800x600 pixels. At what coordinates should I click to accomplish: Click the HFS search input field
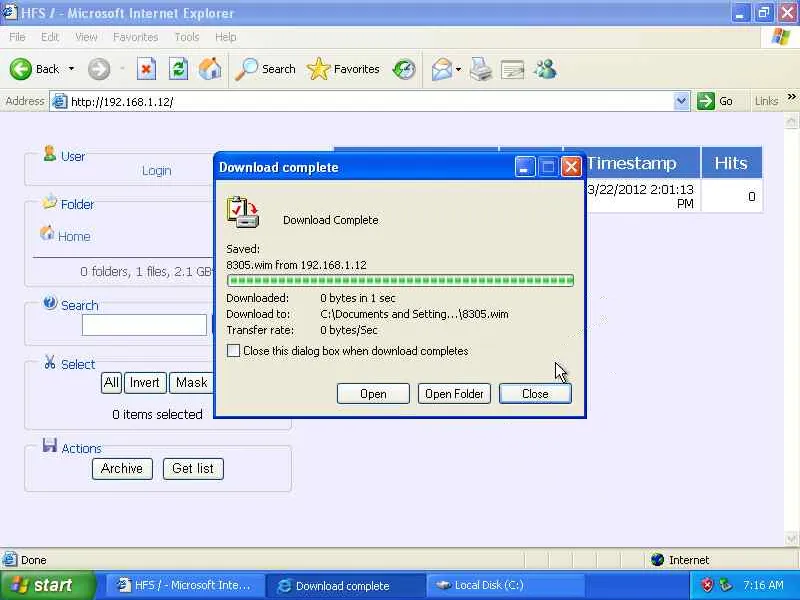click(144, 325)
